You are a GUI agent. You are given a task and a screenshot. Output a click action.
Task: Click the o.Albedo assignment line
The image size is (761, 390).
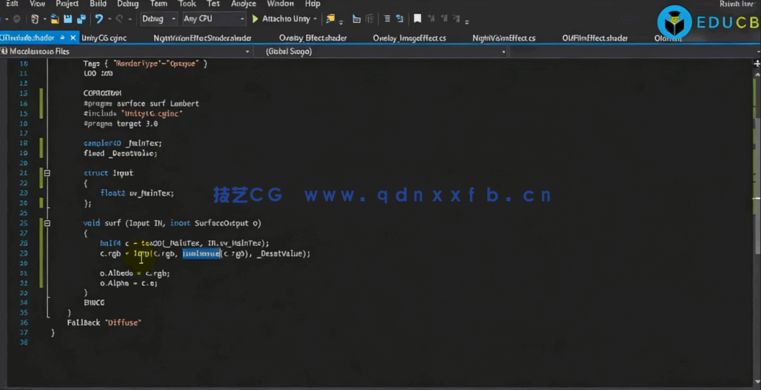134,273
